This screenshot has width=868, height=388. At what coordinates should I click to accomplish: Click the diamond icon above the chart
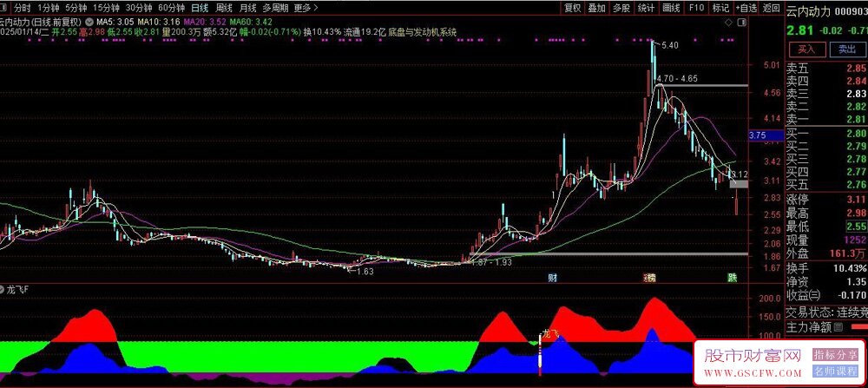pos(728,23)
